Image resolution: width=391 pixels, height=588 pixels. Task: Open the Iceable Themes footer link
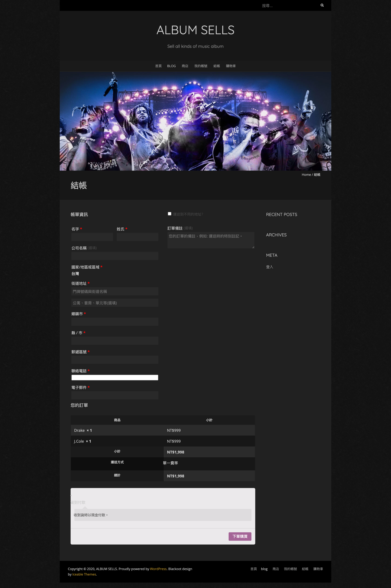coord(84,574)
